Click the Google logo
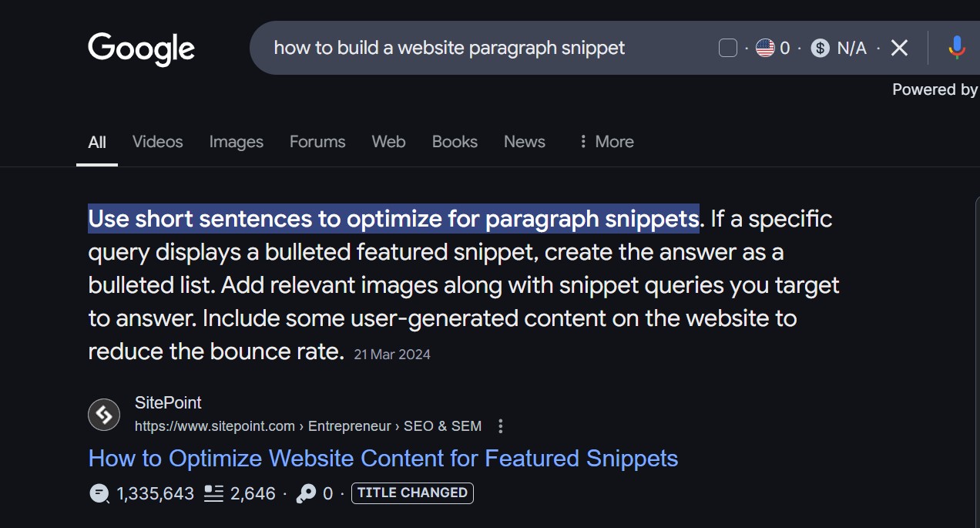The width and height of the screenshot is (980, 528). [x=141, y=49]
